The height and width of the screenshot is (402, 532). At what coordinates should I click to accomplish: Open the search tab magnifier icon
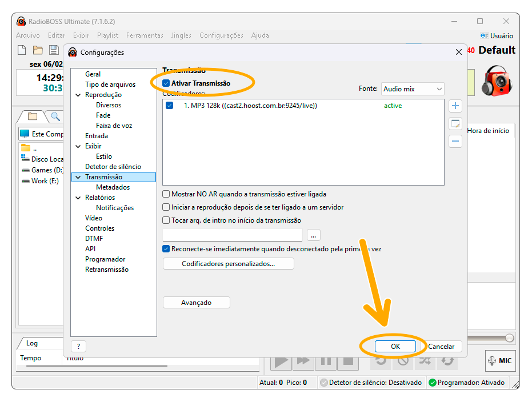(x=55, y=116)
